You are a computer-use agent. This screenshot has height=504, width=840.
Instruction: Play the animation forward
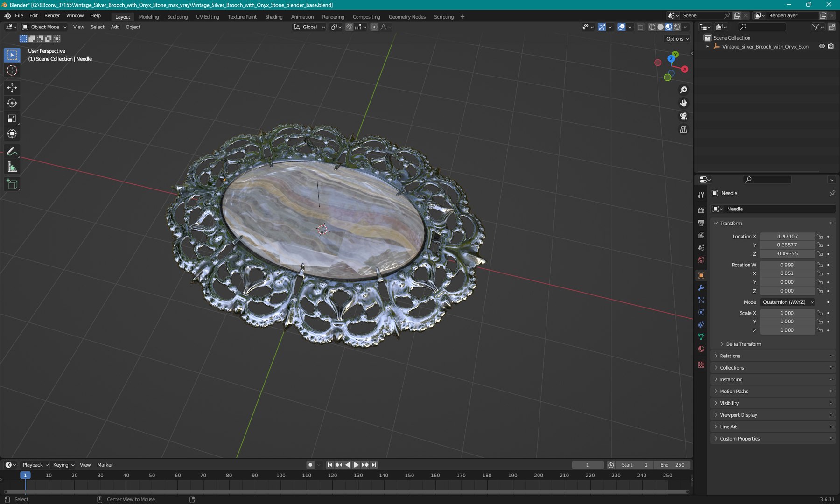tap(356, 465)
